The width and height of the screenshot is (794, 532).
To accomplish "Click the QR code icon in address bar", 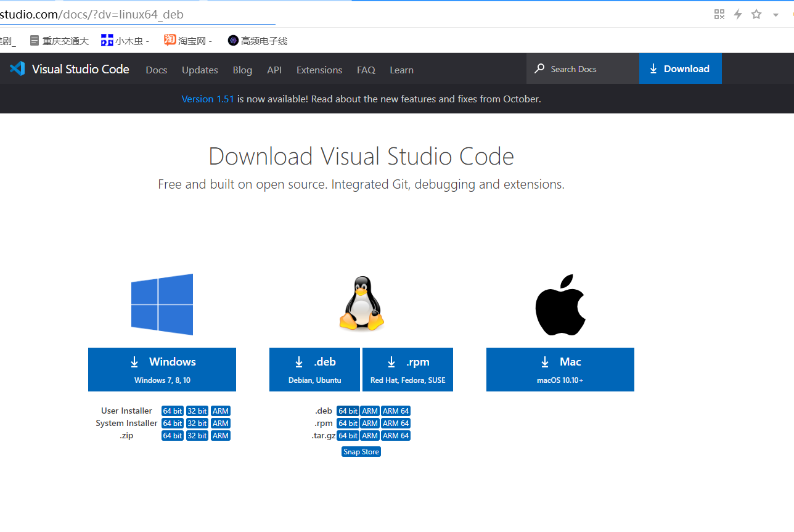I will click(x=719, y=14).
